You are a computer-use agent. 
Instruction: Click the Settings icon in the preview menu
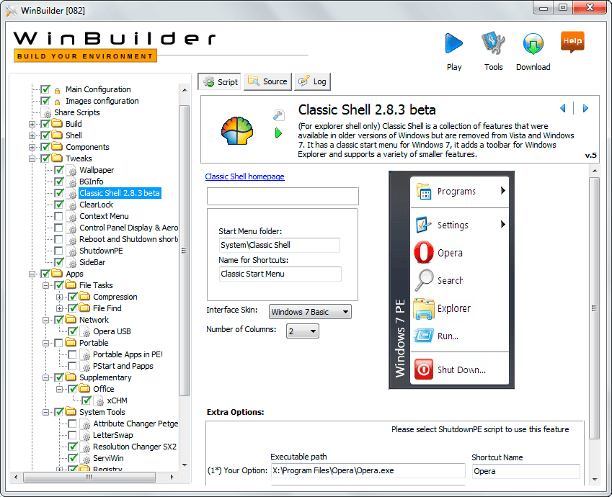coord(423,224)
